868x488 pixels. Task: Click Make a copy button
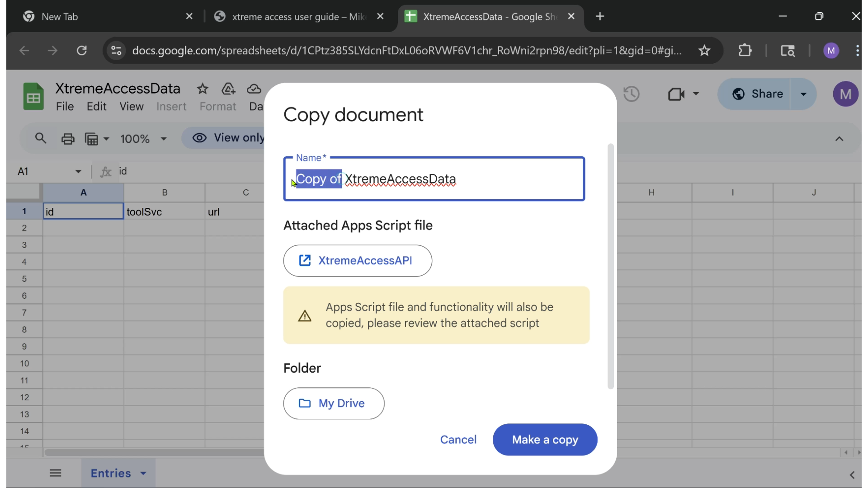tap(545, 440)
